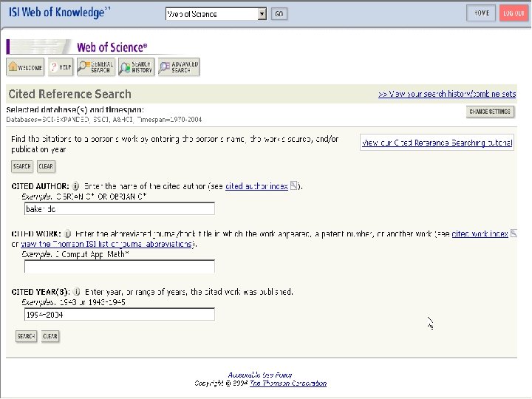This screenshot has height=399, width=532.
Task: Open Thomson ISI list of journal abbreviations link
Action: pos(107,244)
